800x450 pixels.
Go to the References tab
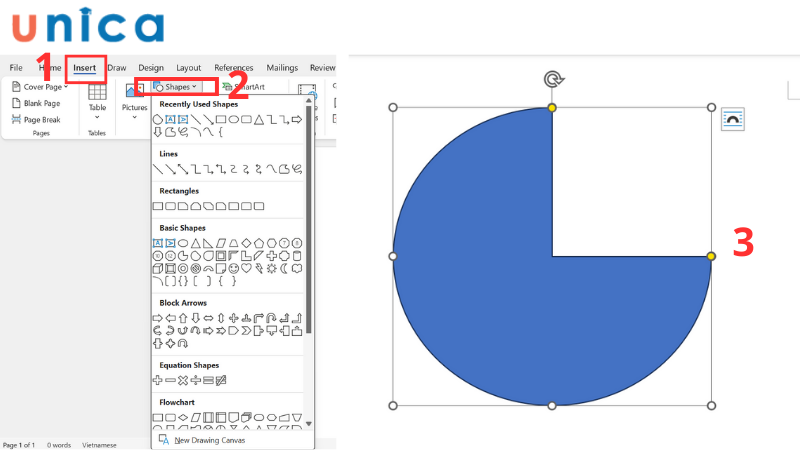[x=234, y=68]
